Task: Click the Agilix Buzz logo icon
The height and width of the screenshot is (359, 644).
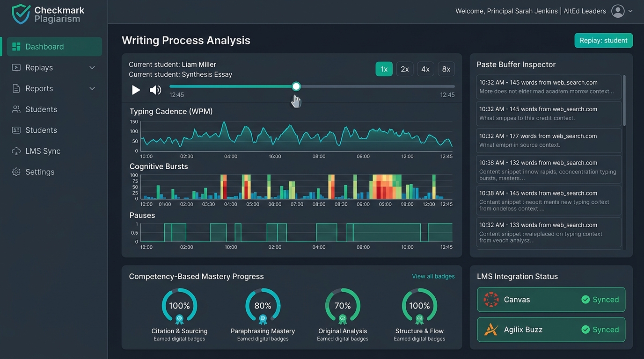Action: click(491, 330)
